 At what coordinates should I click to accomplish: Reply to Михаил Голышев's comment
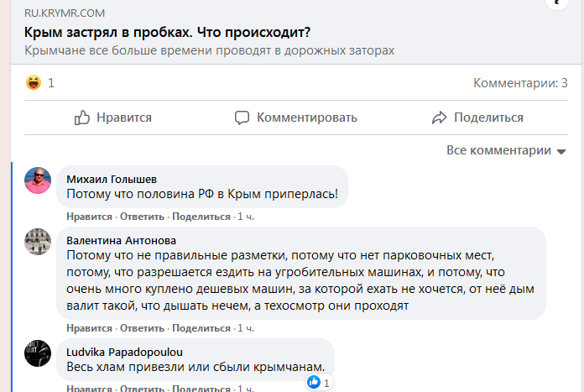click(142, 217)
